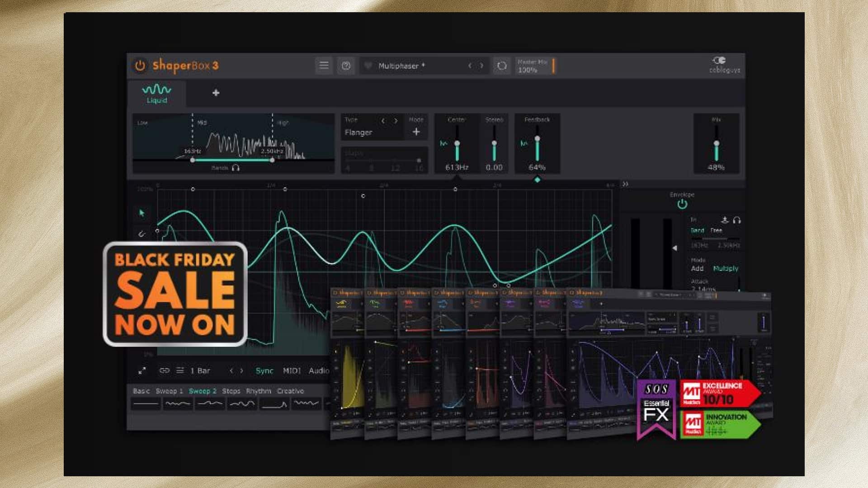
Task: Go to previous preset arrow in header
Action: [470, 66]
